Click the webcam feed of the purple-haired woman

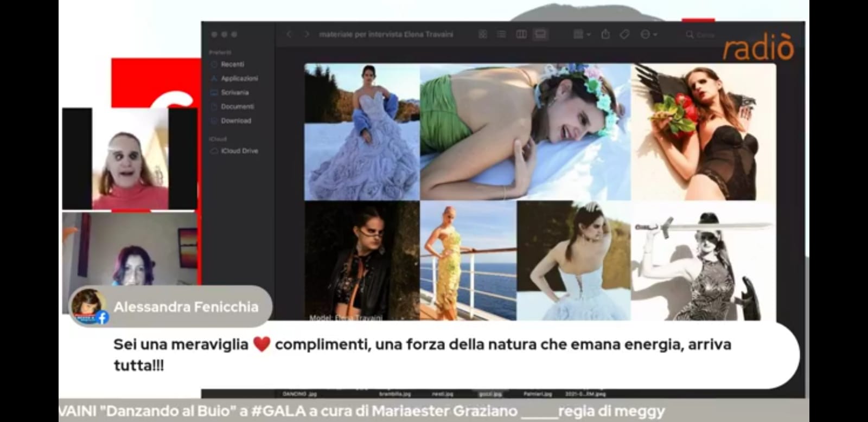[130, 250]
